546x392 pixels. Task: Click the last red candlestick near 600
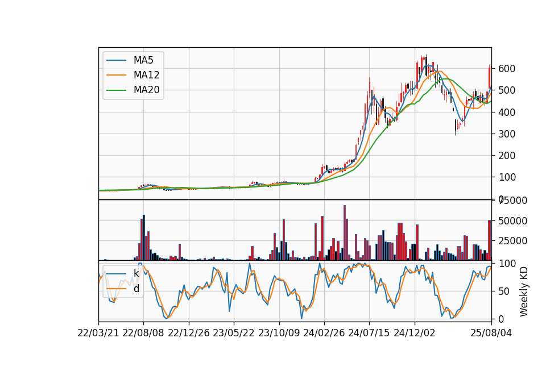pos(489,78)
